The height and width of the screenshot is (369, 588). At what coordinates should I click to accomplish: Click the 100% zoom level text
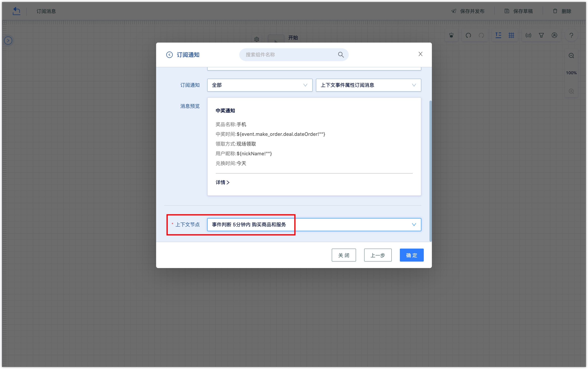pyautogui.click(x=571, y=73)
